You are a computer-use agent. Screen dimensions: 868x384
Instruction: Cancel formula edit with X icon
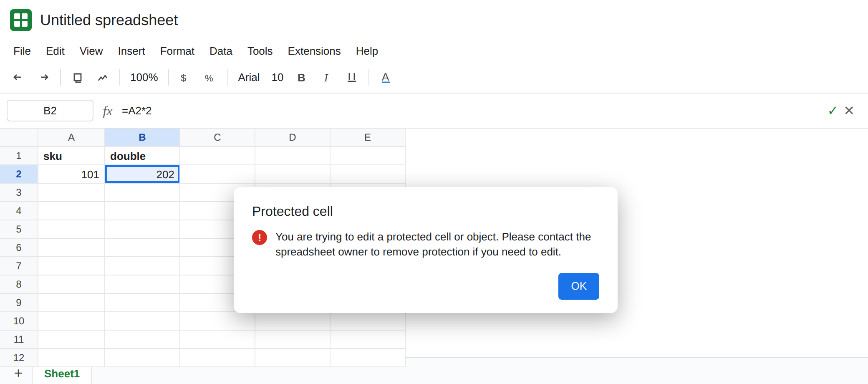click(x=849, y=111)
